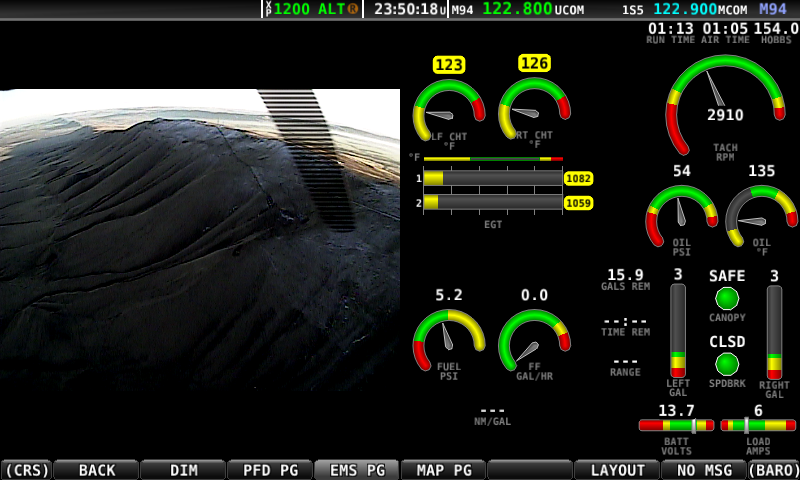Viewport: 800px width, 480px height.
Task: Select the fuel PSI gauge
Action: coord(449,342)
